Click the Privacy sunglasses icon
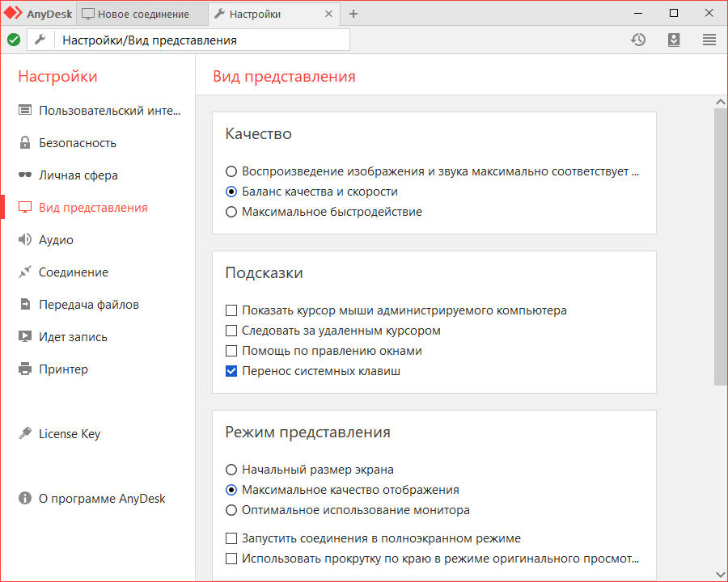Image resolution: width=728 pixels, height=582 pixels. pyautogui.click(x=25, y=175)
